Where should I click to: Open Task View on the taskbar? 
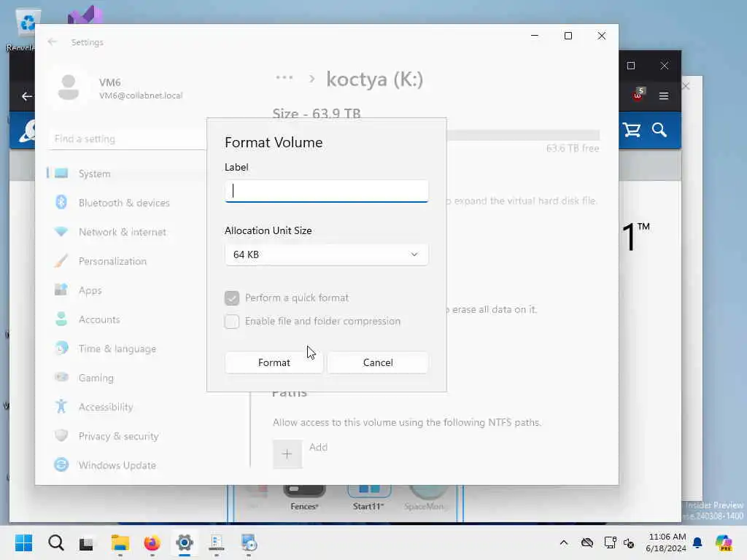[86, 544]
